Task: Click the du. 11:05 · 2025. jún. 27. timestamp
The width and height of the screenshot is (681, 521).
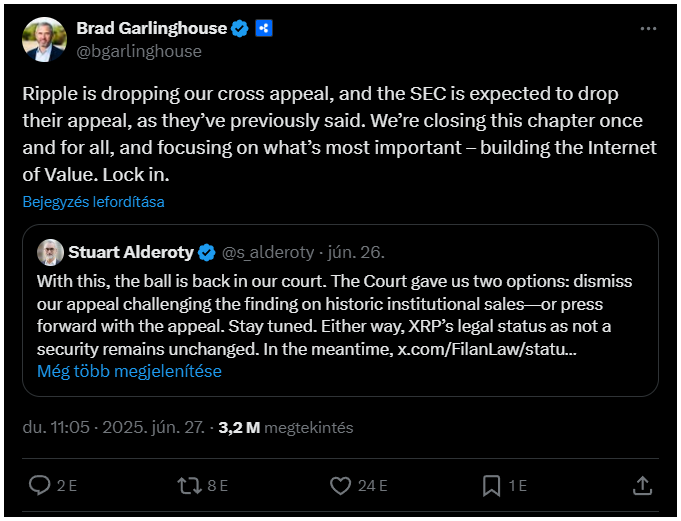Action: point(114,428)
